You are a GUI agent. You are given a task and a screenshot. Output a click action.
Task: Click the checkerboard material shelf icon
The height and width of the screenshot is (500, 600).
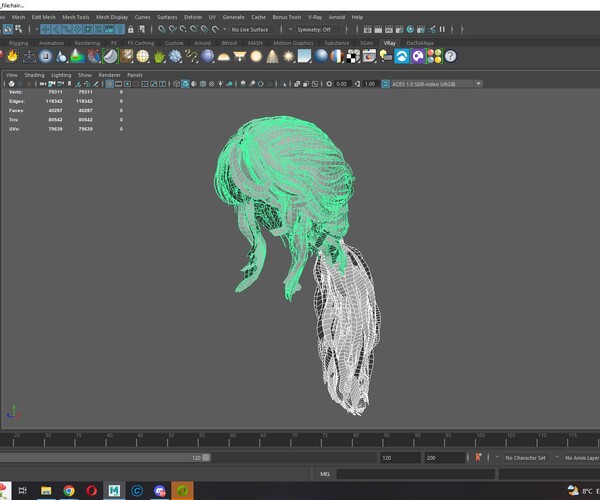point(353,57)
